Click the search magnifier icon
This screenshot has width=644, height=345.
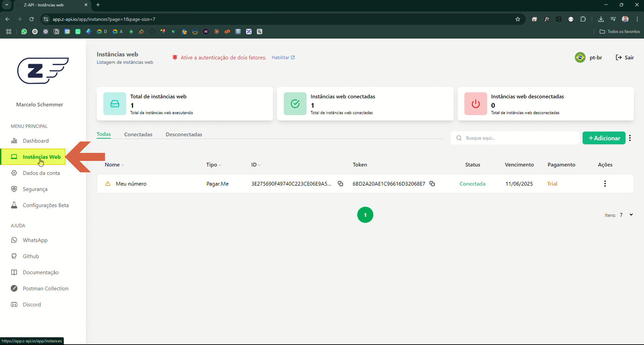point(459,138)
